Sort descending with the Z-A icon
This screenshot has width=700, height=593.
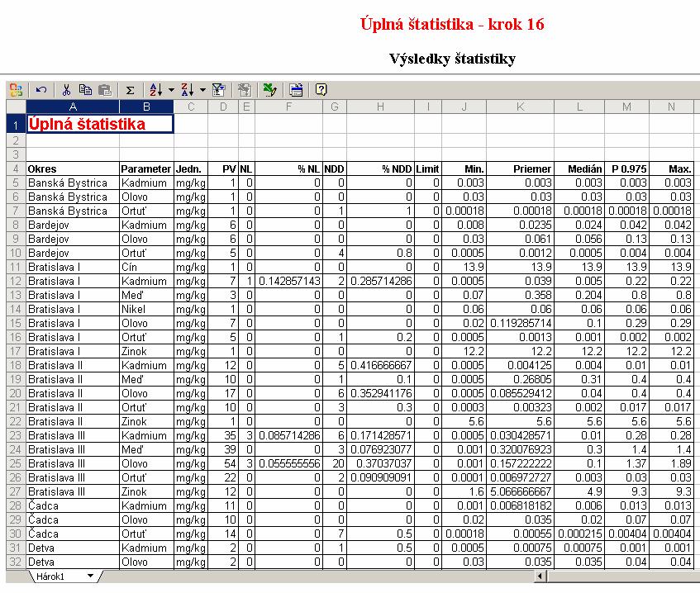tap(188, 90)
